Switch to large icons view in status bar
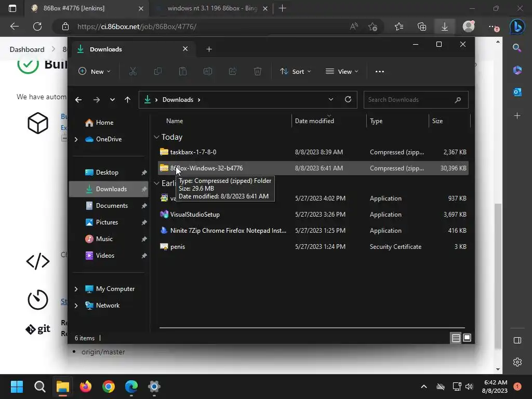This screenshot has height=399, width=532. (x=467, y=338)
